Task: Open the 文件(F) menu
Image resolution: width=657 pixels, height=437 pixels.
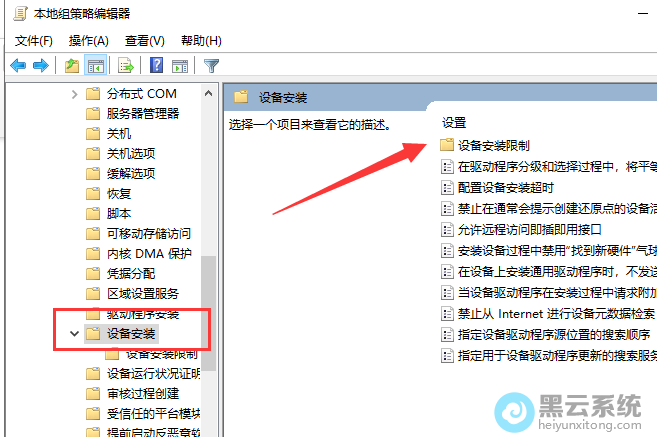Action: [x=34, y=41]
